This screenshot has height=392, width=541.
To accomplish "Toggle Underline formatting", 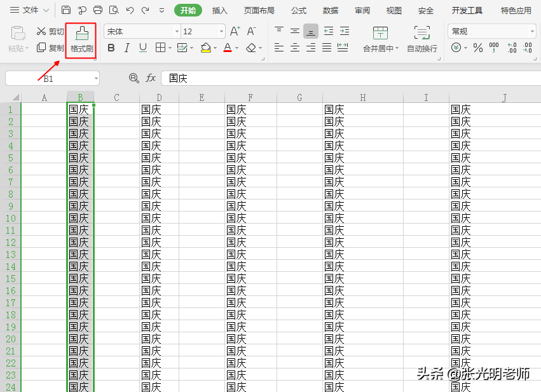I will (x=143, y=48).
